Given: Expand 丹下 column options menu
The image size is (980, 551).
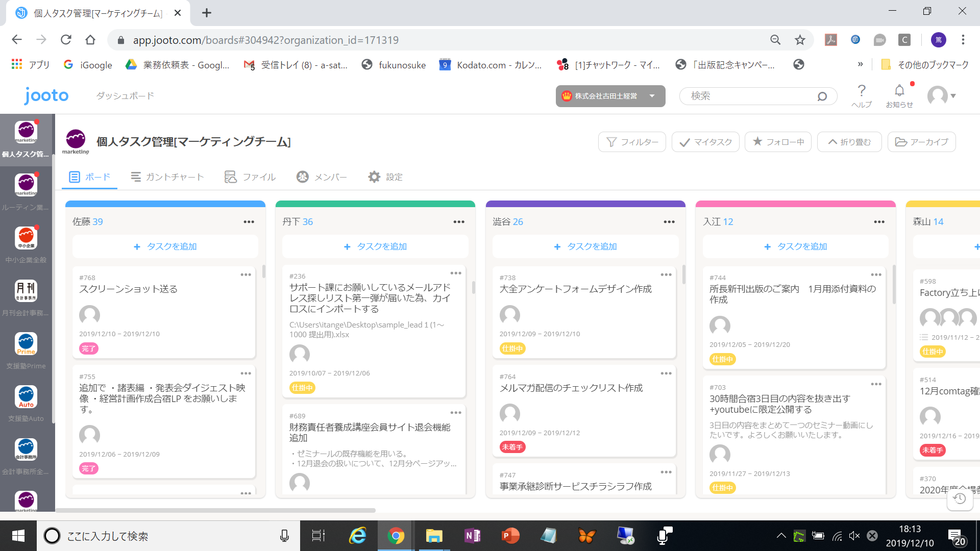Looking at the screenshot, I should (x=458, y=221).
